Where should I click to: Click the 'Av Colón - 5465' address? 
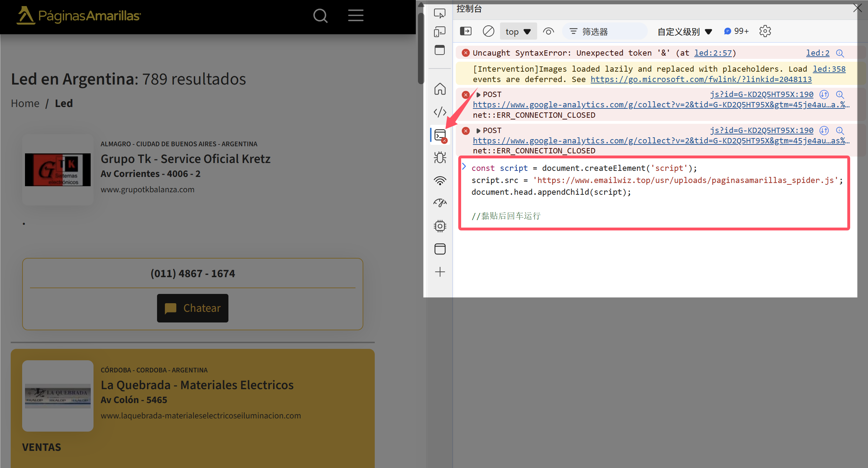[x=134, y=400]
